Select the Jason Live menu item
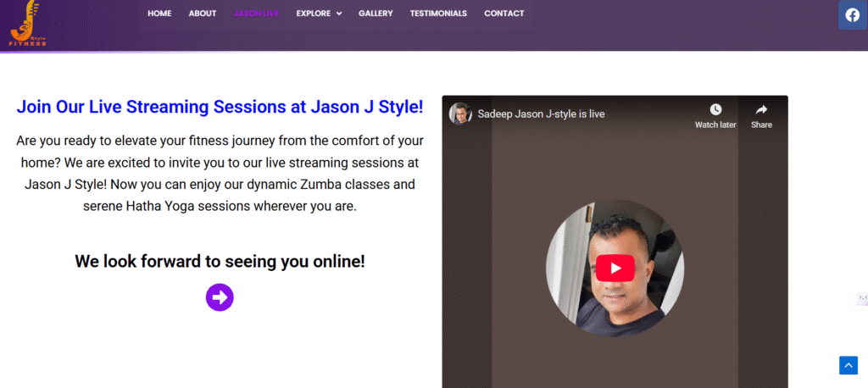This screenshot has width=868, height=388. coord(256,14)
